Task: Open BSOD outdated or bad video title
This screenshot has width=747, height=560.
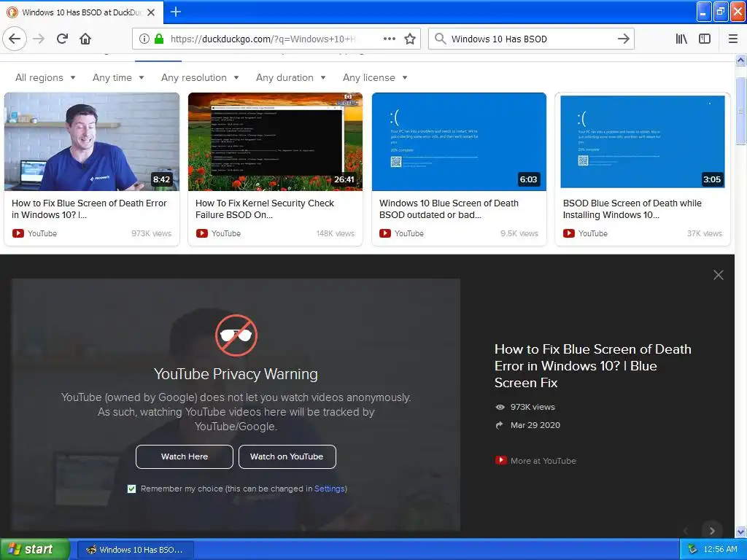Action: click(449, 209)
